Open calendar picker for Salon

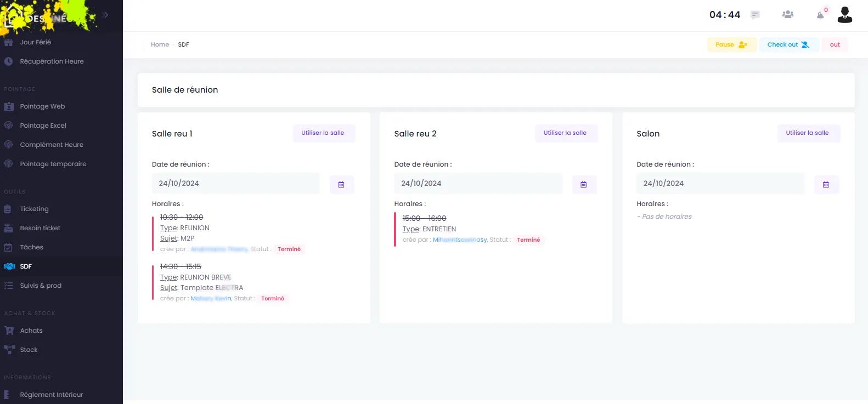point(826,185)
